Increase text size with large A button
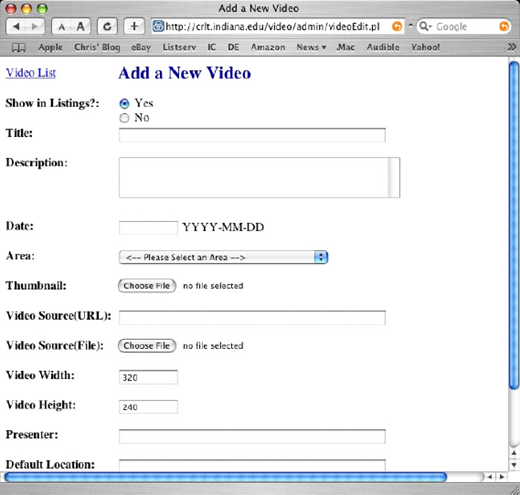Image resolution: width=520 pixels, height=495 pixels. (x=81, y=26)
